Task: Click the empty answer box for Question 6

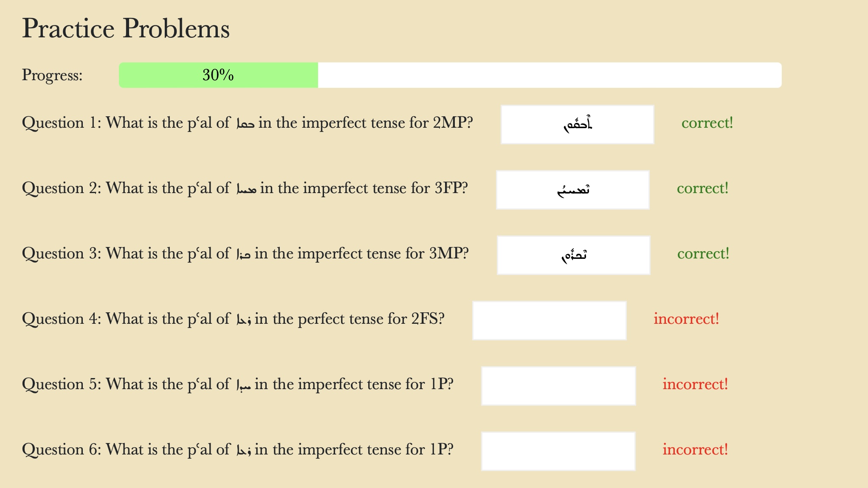Action: [558, 451]
